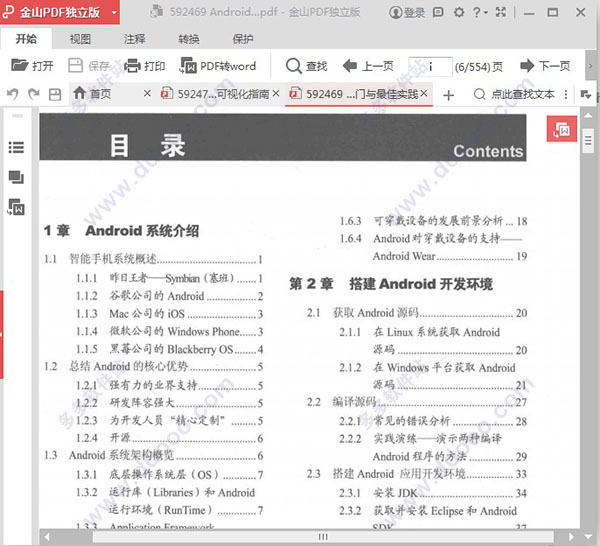Expand the left panel red edge handle
600x546 pixels.
[x=2, y=334]
